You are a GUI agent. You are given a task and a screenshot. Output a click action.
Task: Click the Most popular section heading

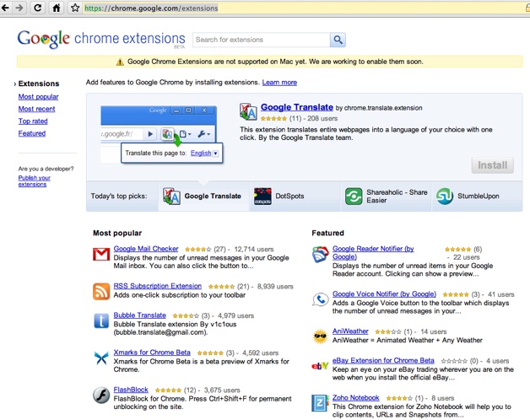(117, 233)
